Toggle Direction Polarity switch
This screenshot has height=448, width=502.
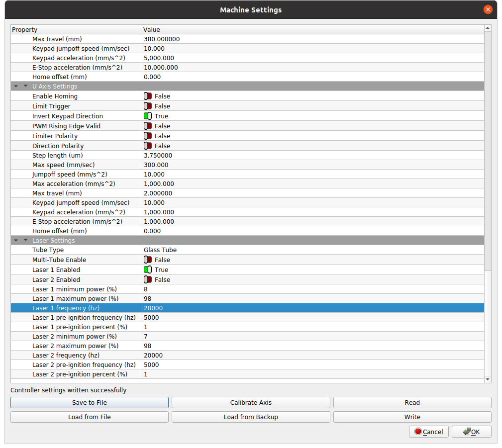tap(148, 146)
